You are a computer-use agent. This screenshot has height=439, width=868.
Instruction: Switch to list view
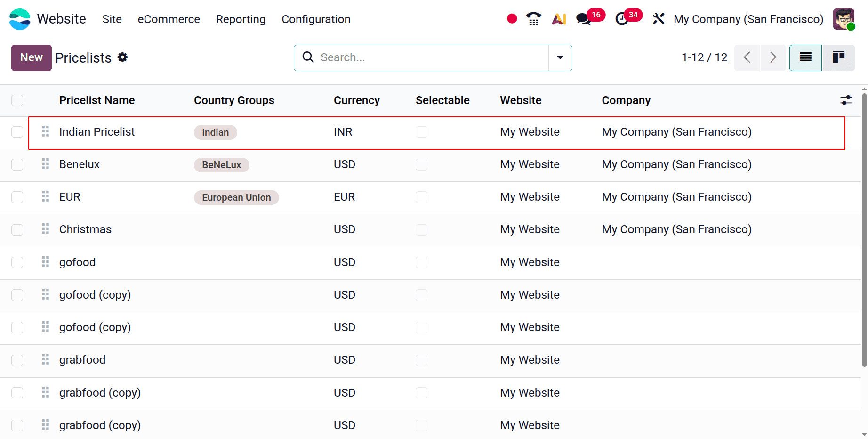[805, 58]
